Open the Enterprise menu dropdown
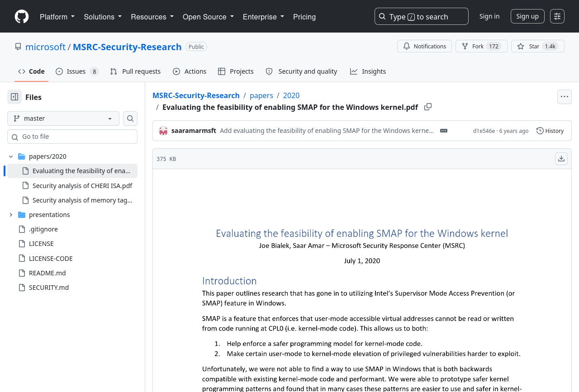Viewport: 579px width, 392px height. [263, 17]
